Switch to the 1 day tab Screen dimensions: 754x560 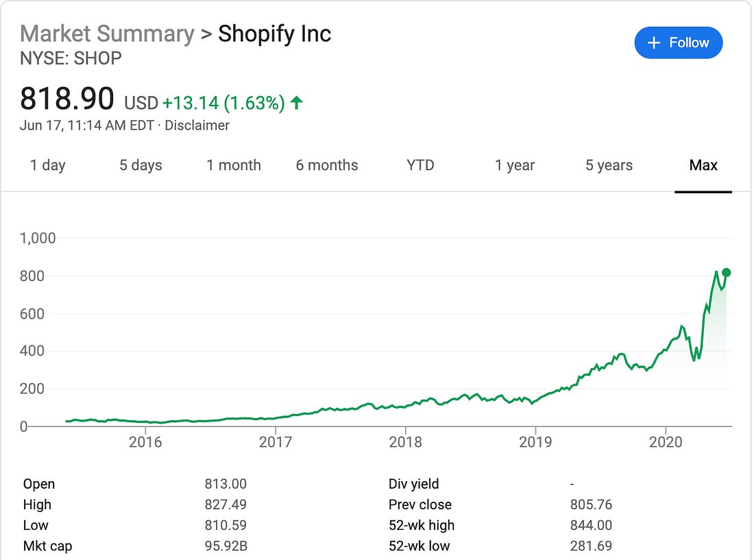47,165
